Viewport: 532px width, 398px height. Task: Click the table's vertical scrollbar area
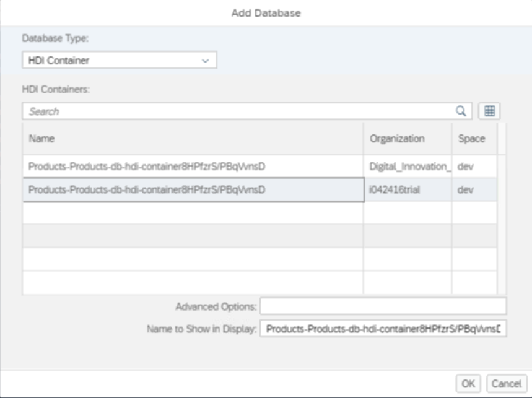[502, 210]
